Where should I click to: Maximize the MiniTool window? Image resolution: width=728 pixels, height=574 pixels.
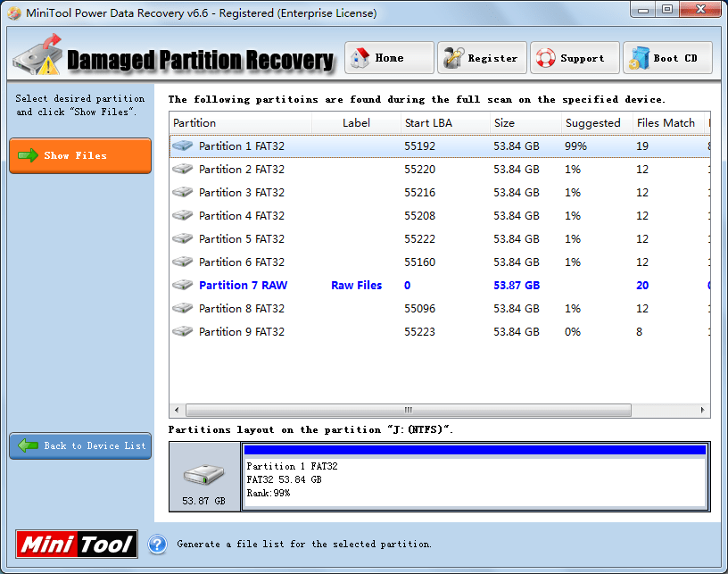tap(667, 10)
